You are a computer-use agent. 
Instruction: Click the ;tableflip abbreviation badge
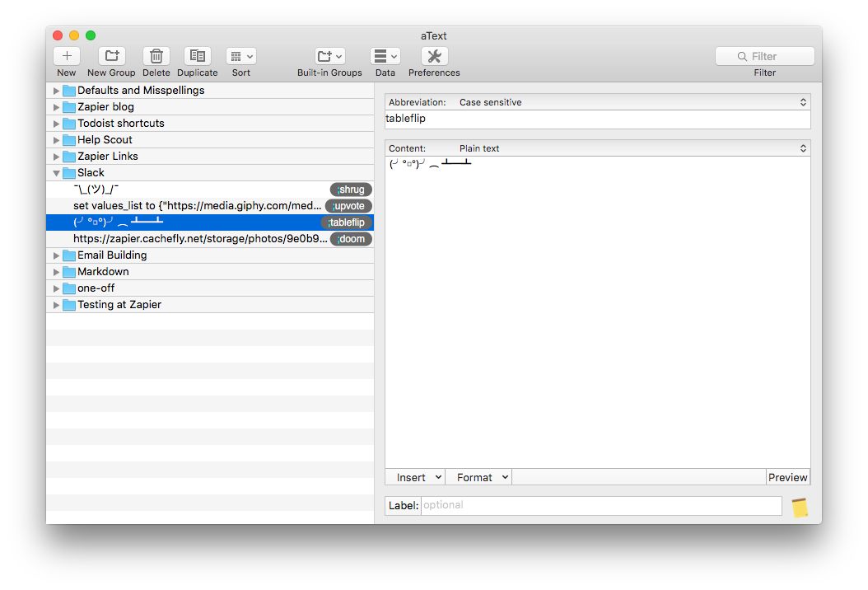pyautogui.click(x=347, y=222)
